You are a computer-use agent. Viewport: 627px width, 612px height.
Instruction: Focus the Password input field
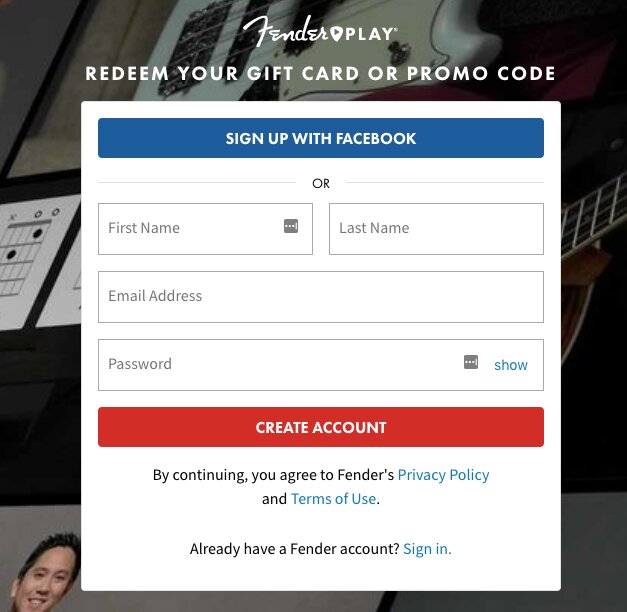[270, 365]
